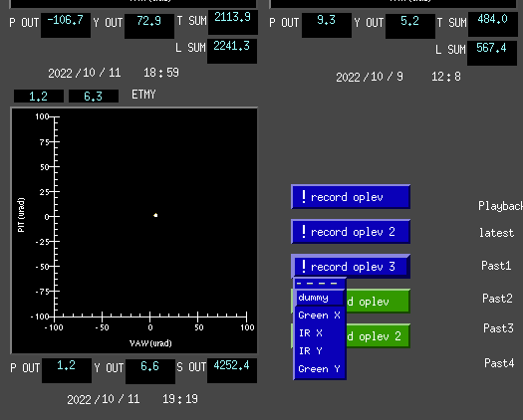The height and width of the screenshot is (420, 523).
Task: Open the record oplev 2 menu button
Action: click(351, 231)
